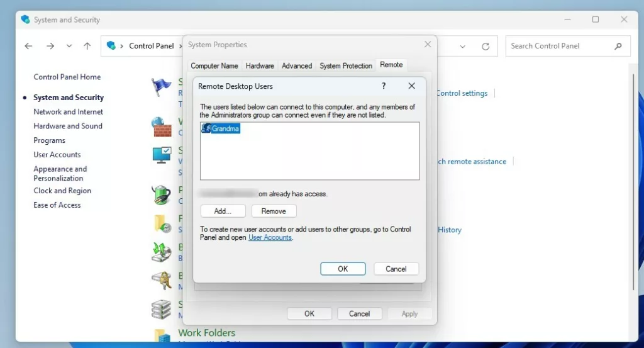Go back in Control Panel
The image size is (644, 348).
pos(28,46)
